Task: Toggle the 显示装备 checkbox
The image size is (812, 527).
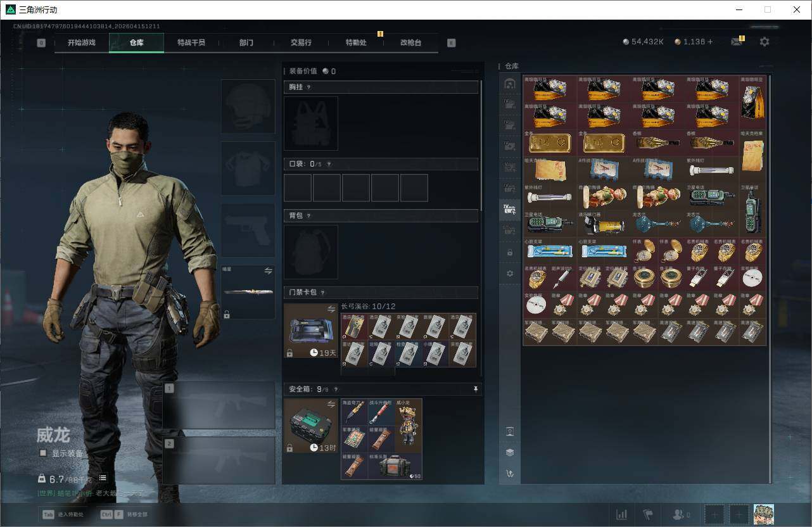Action: 43,453
